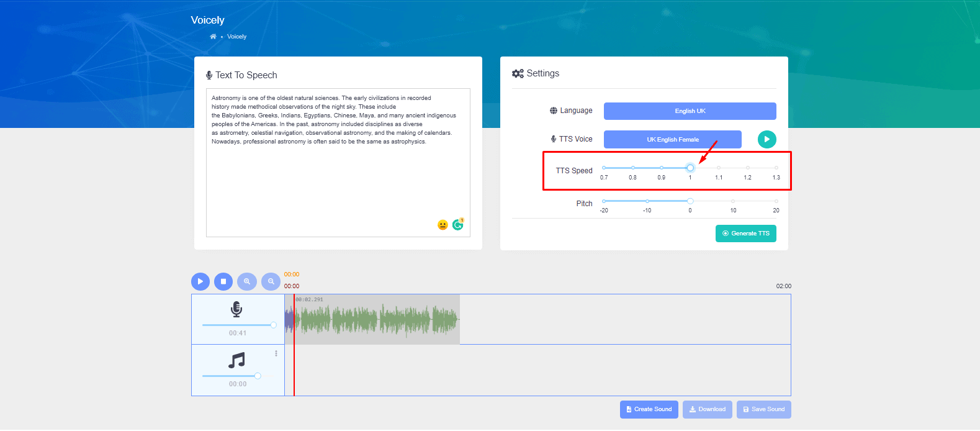Open the TTS Voice dropdown

coord(672,140)
